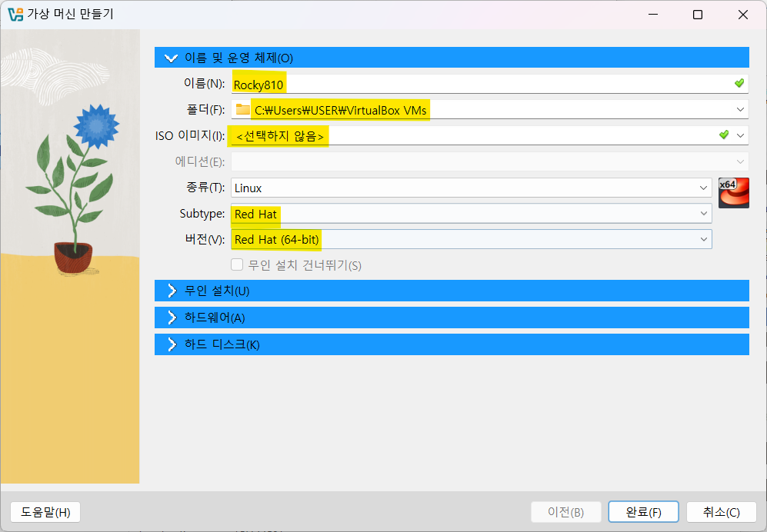Expand the 하드웨어(A) section
Screen dimensions: 767x532
[452, 318]
